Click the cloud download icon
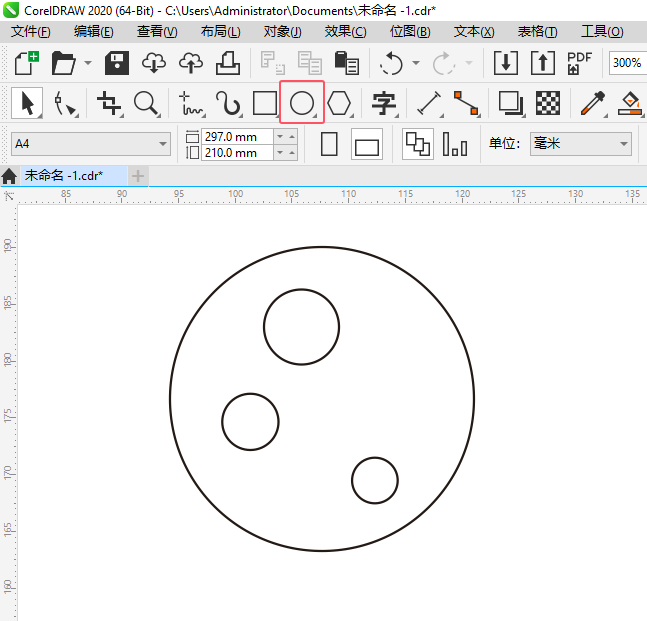 click(154, 63)
